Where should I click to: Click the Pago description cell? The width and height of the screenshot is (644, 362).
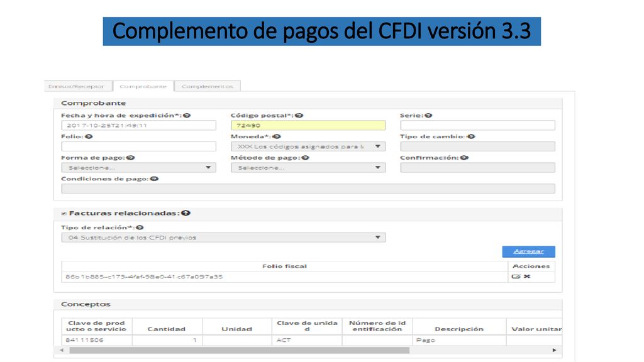(x=459, y=340)
